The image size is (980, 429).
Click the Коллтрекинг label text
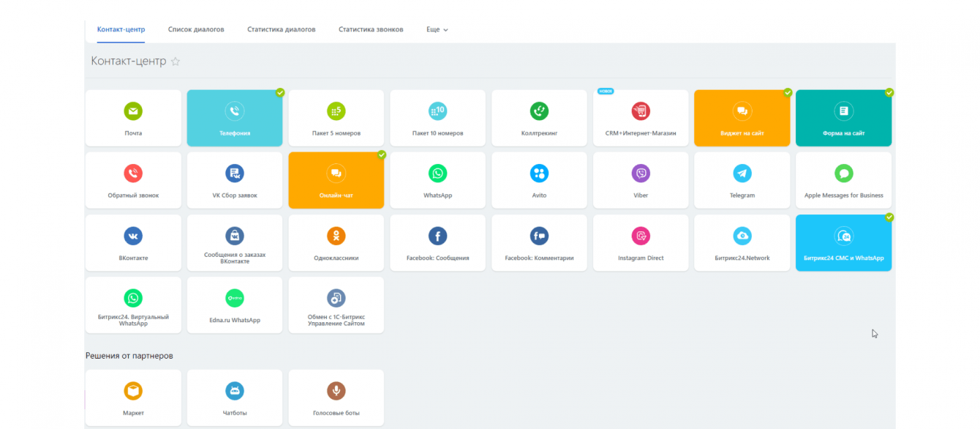[x=539, y=133]
